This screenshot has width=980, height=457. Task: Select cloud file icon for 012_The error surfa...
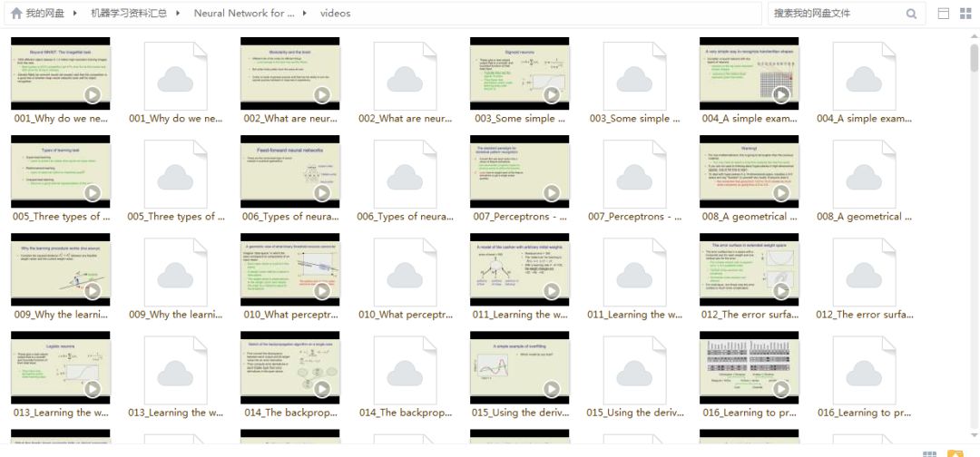pyautogui.click(x=864, y=272)
